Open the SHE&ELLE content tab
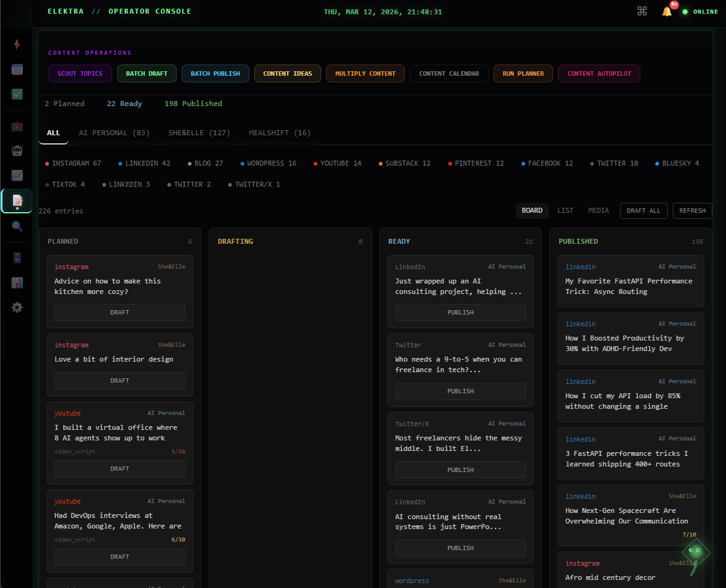 pyautogui.click(x=199, y=132)
